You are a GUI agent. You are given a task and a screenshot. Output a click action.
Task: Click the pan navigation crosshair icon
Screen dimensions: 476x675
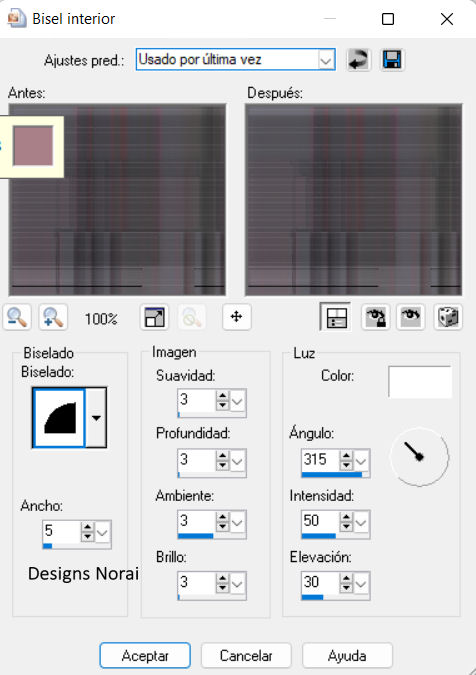(x=236, y=317)
